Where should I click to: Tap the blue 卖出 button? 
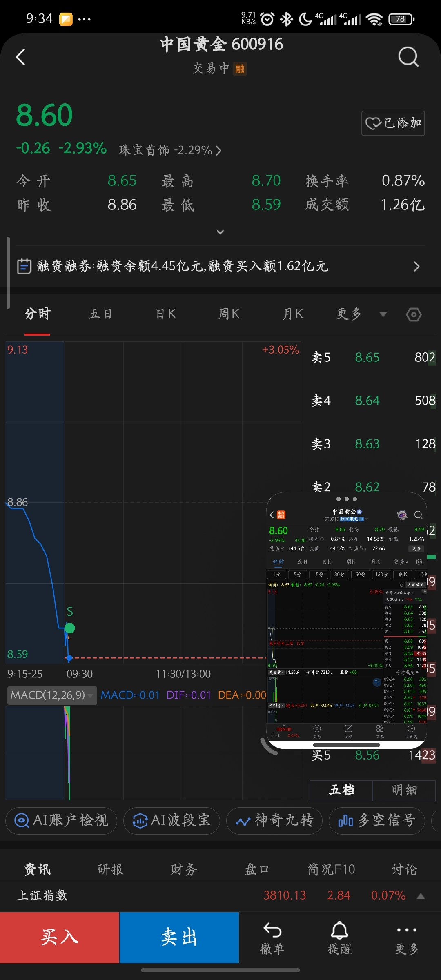(x=179, y=938)
